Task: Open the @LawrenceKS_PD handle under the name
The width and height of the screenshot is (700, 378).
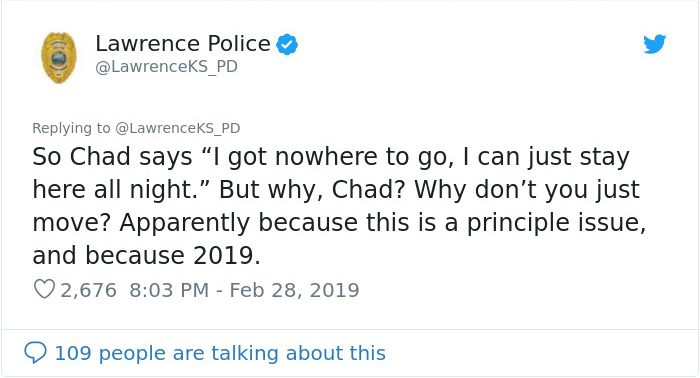Action: tap(167, 66)
